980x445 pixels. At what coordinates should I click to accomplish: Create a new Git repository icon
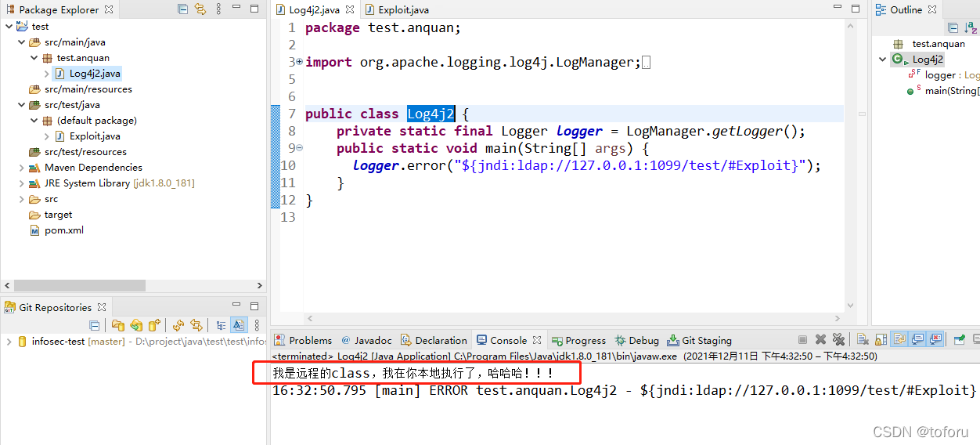[x=154, y=325]
